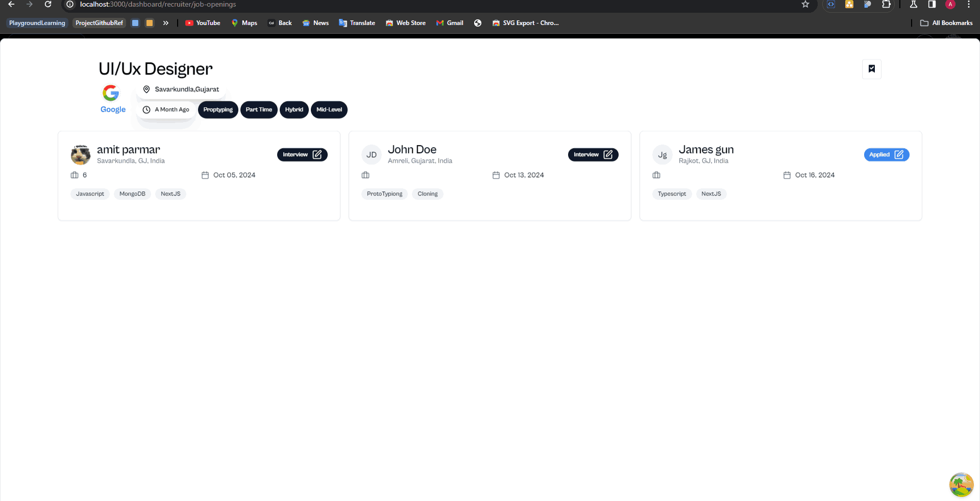This screenshot has height=501, width=980.
Task: Select the Part Time tag
Action: point(259,110)
